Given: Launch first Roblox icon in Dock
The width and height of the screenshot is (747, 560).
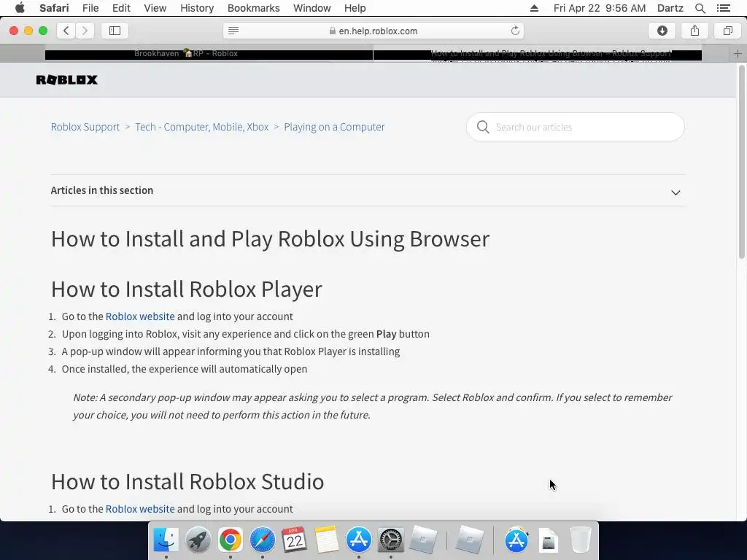Looking at the screenshot, I should pyautogui.click(x=422, y=540).
